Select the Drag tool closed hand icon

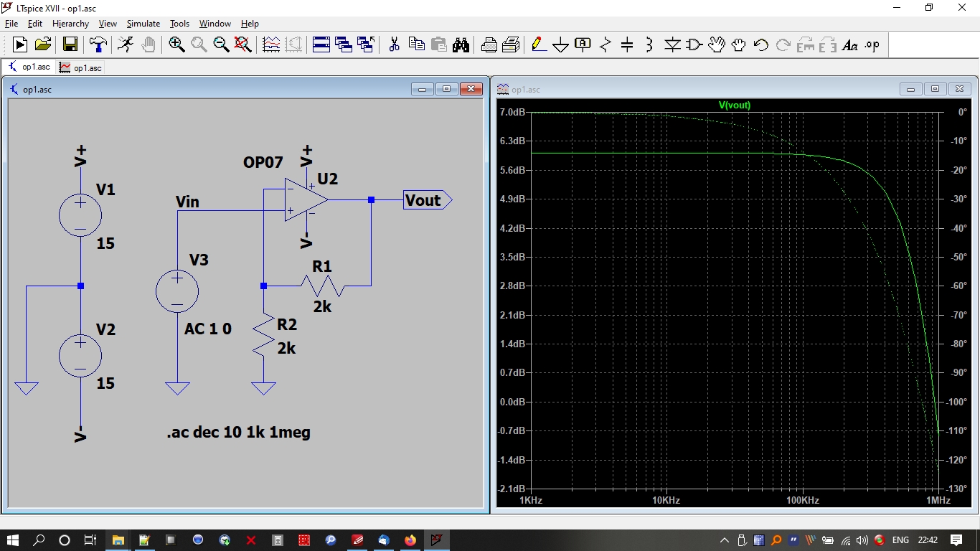pos(739,44)
